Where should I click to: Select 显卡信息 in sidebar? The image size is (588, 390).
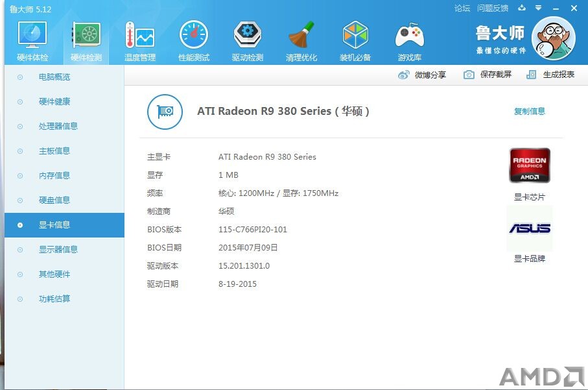(64, 225)
